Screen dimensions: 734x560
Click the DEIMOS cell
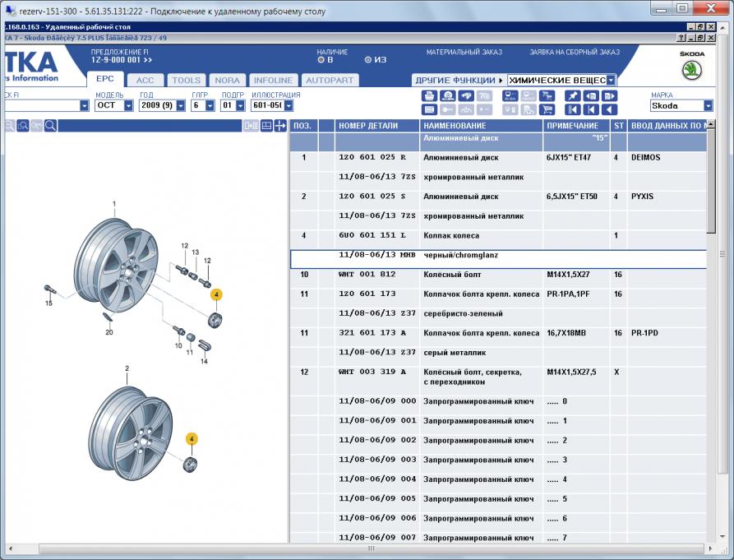(x=645, y=157)
